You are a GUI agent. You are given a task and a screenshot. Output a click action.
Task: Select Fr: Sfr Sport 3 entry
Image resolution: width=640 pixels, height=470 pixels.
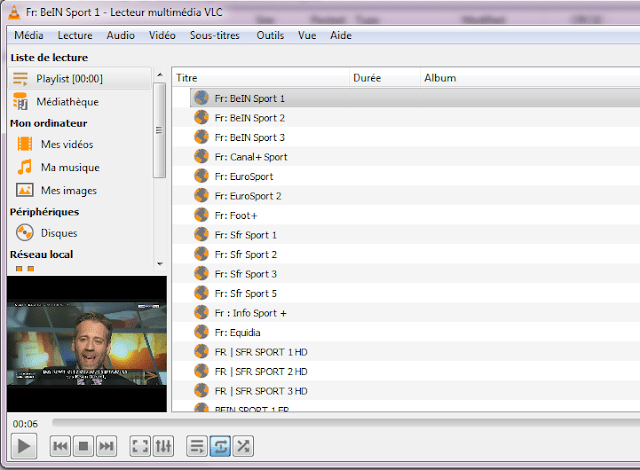click(406, 274)
